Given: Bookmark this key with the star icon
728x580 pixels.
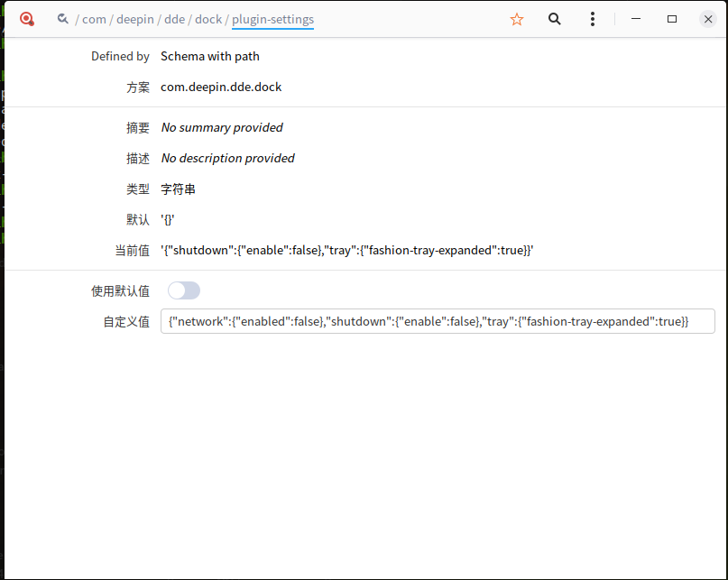Looking at the screenshot, I should tap(517, 19).
